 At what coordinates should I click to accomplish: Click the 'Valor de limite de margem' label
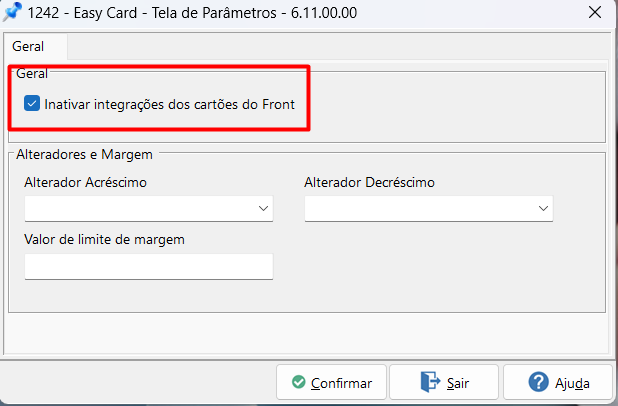click(x=105, y=239)
